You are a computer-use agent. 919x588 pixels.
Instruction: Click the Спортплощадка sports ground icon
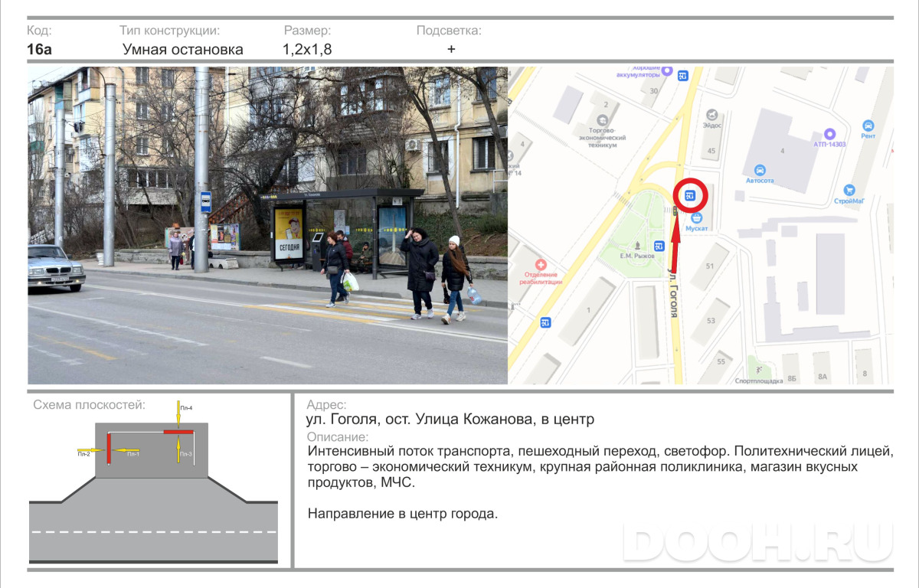pos(759,371)
